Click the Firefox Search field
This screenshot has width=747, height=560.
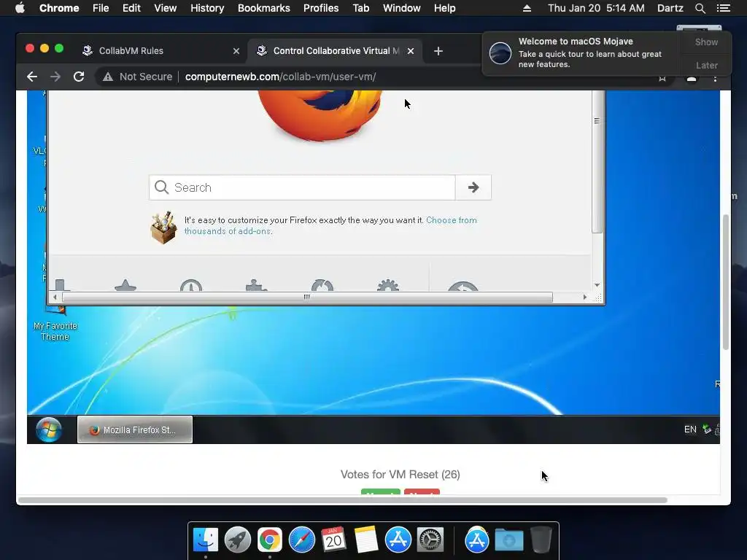[302, 187]
